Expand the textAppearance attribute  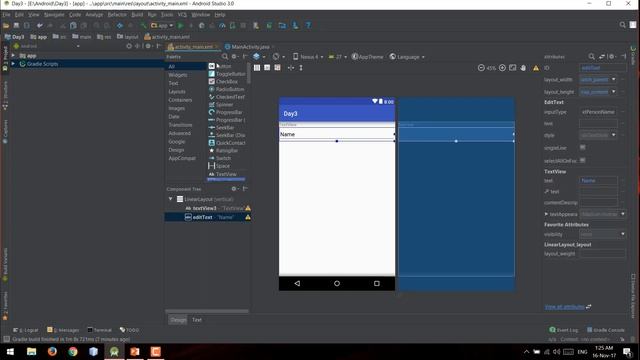[x=546, y=214]
